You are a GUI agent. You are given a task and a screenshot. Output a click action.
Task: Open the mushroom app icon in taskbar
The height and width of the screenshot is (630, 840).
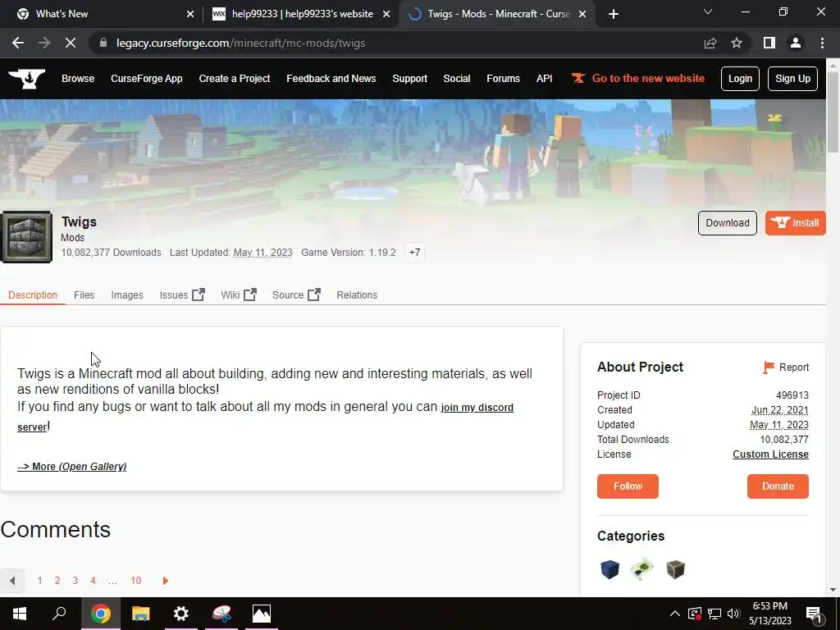[221, 613]
